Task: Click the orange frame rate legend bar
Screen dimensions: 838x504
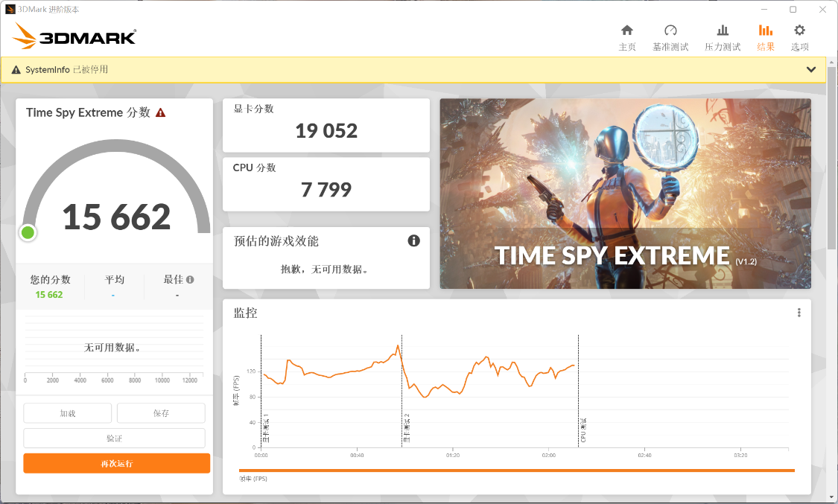Action: click(x=516, y=470)
